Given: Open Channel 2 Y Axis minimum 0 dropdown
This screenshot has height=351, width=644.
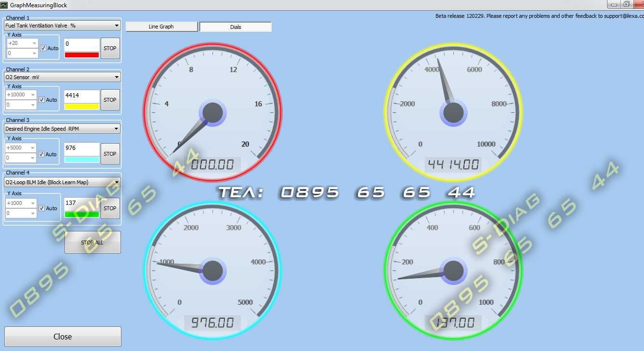Looking at the screenshot, I should [21, 105].
